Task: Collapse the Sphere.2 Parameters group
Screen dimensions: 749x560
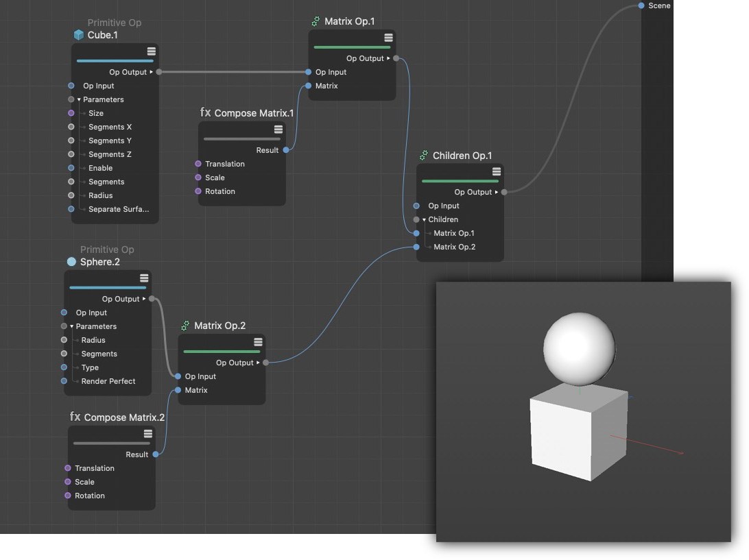Action: [x=72, y=326]
